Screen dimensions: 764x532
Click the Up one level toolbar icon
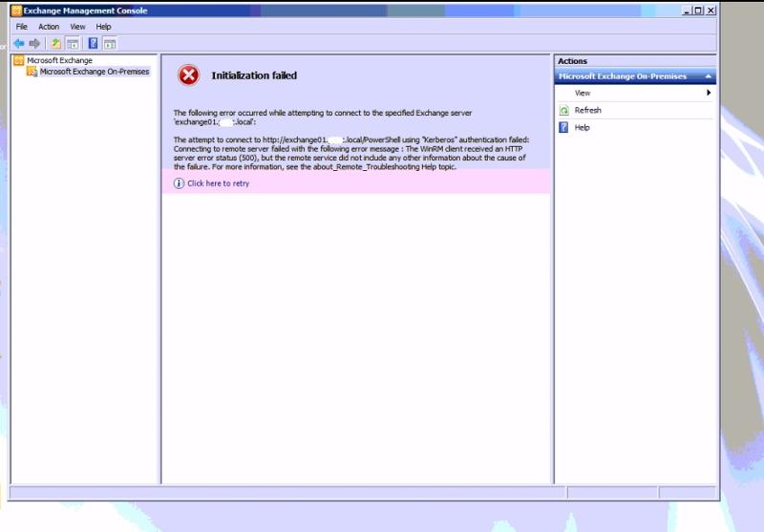point(55,44)
